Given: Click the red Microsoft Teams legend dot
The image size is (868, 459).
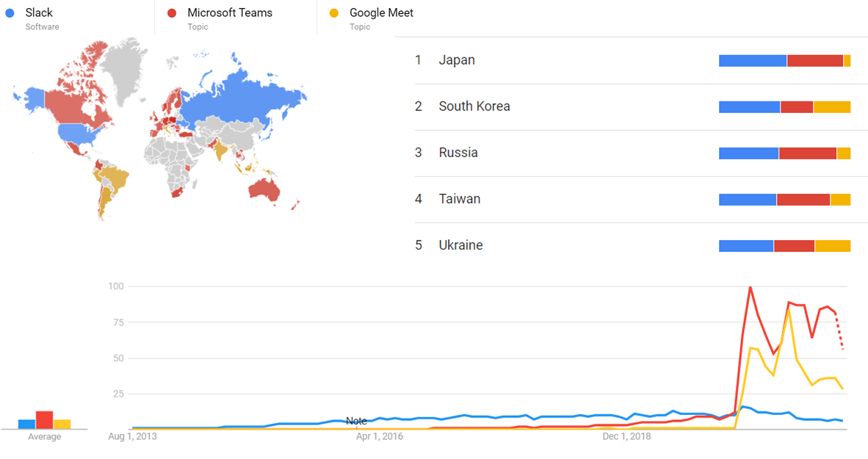Looking at the screenshot, I should pyautogui.click(x=171, y=13).
